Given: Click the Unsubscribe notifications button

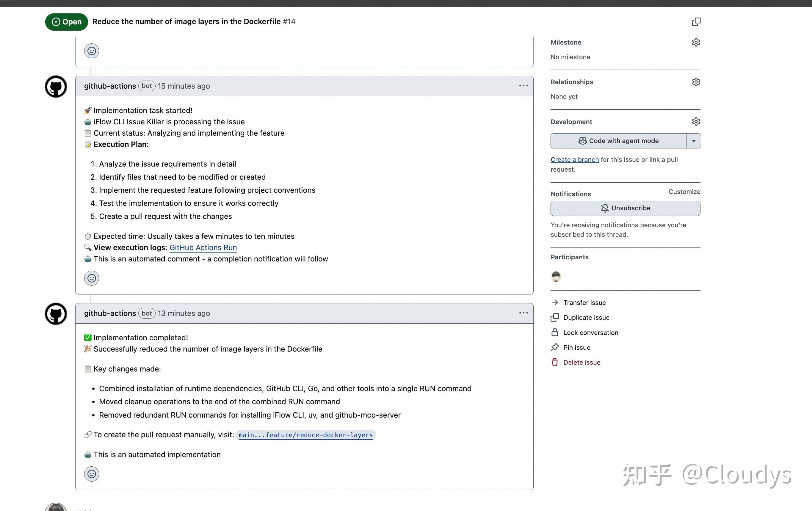Looking at the screenshot, I should (x=625, y=209).
